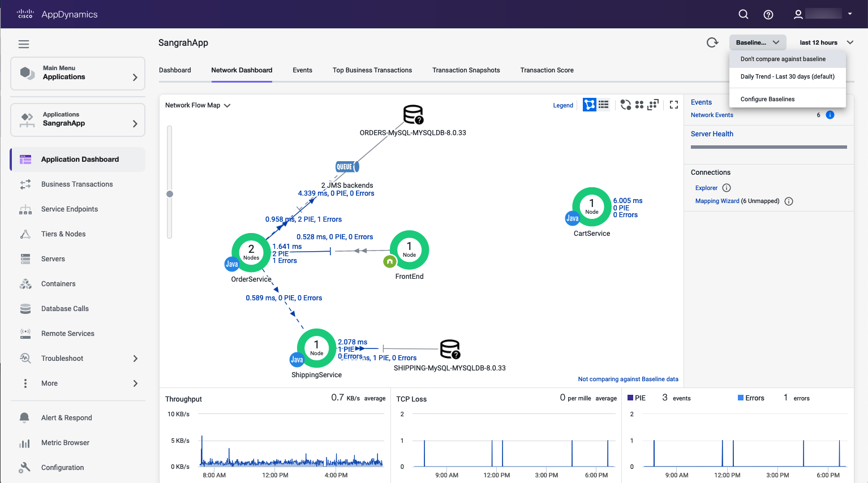Open Transaction Snapshots tab

[x=466, y=70]
